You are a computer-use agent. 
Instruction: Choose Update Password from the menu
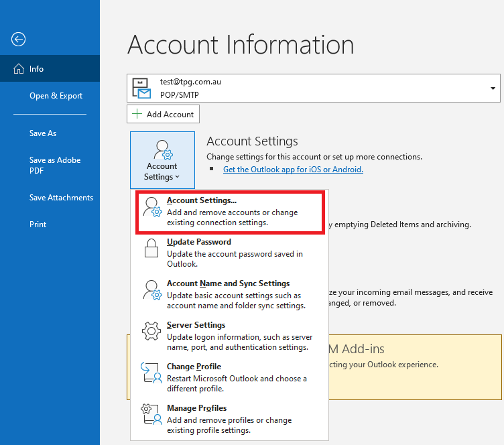pos(229,253)
